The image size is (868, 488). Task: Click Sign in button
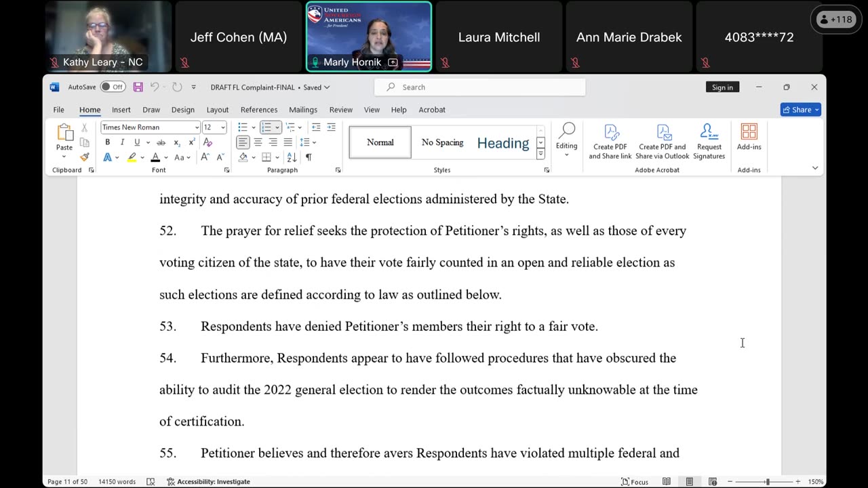pos(722,87)
